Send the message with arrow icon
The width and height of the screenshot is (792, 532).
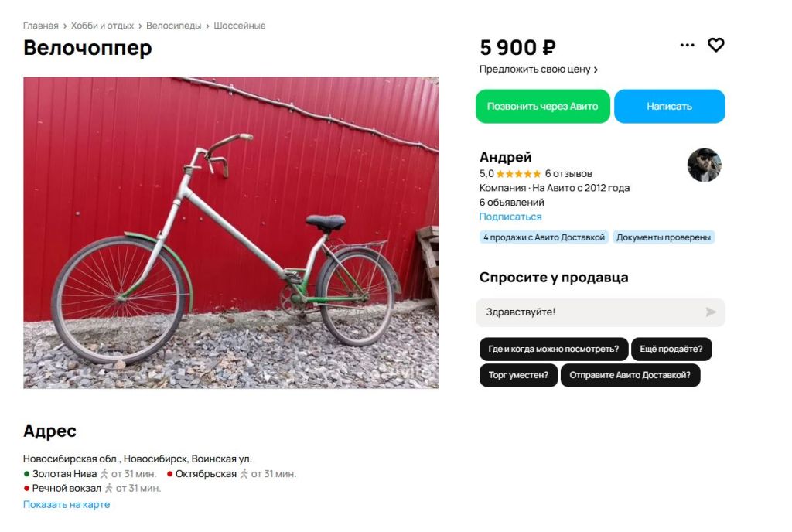pyautogui.click(x=711, y=312)
